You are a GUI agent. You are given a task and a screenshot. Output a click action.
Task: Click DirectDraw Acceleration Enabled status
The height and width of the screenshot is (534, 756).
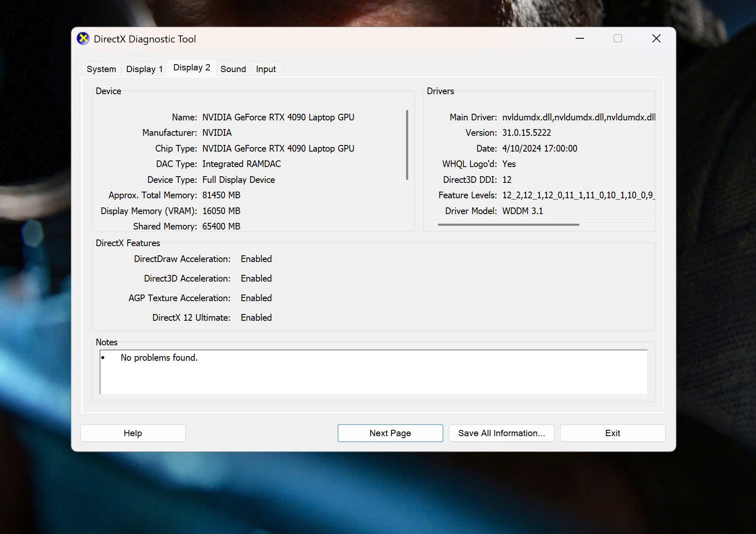(x=256, y=259)
